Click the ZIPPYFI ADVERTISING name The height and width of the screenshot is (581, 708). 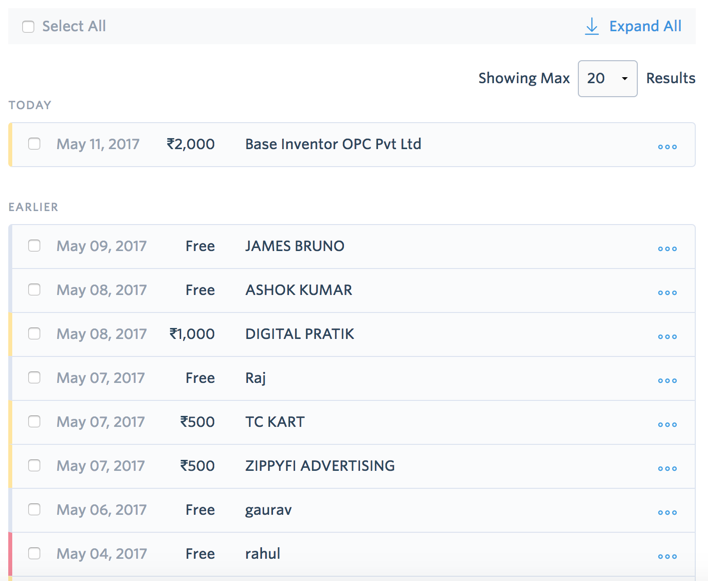(x=319, y=466)
